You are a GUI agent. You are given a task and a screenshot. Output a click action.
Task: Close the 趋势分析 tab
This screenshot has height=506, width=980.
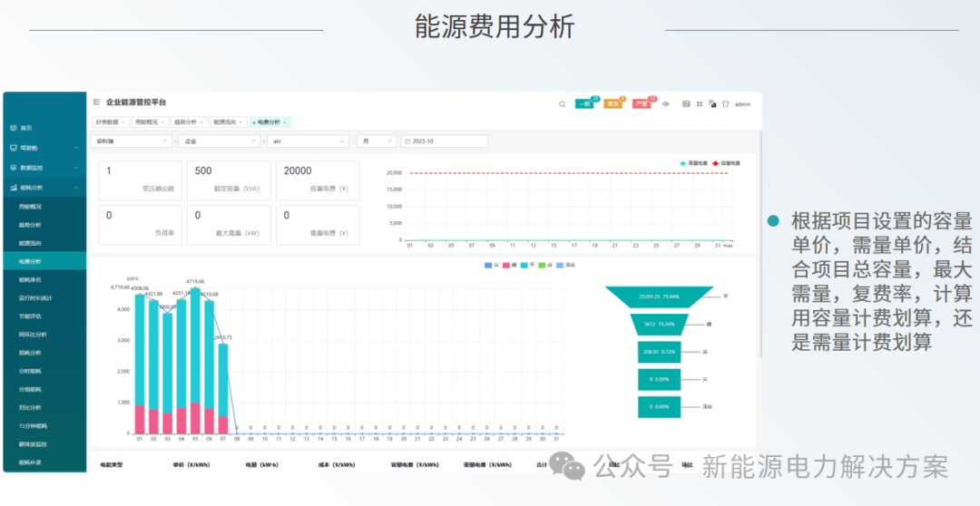pyautogui.click(x=201, y=122)
